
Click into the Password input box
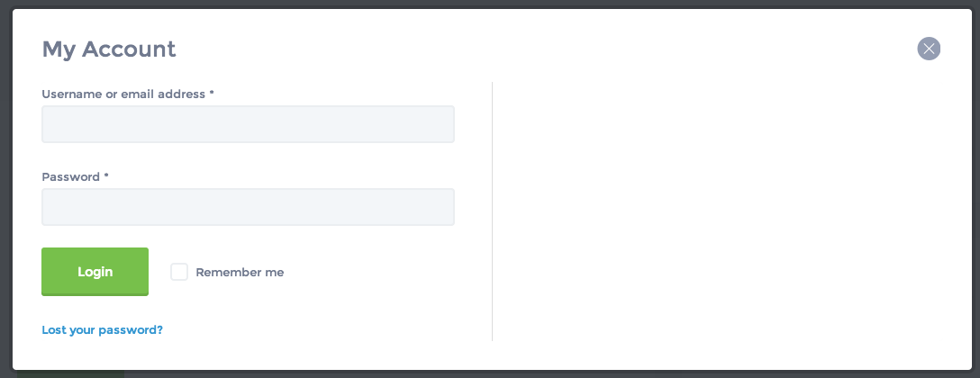coord(248,207)
